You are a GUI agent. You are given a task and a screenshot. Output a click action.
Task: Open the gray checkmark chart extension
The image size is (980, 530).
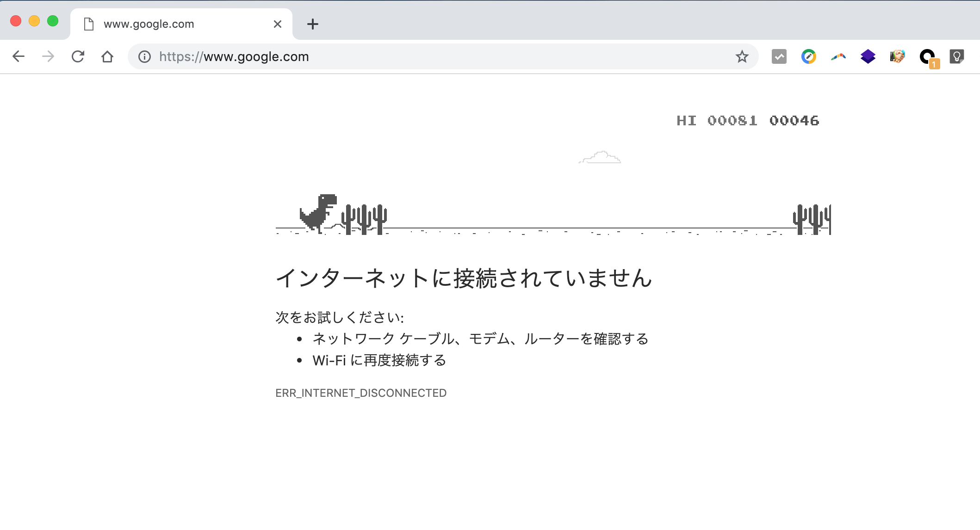click(779, 56)
